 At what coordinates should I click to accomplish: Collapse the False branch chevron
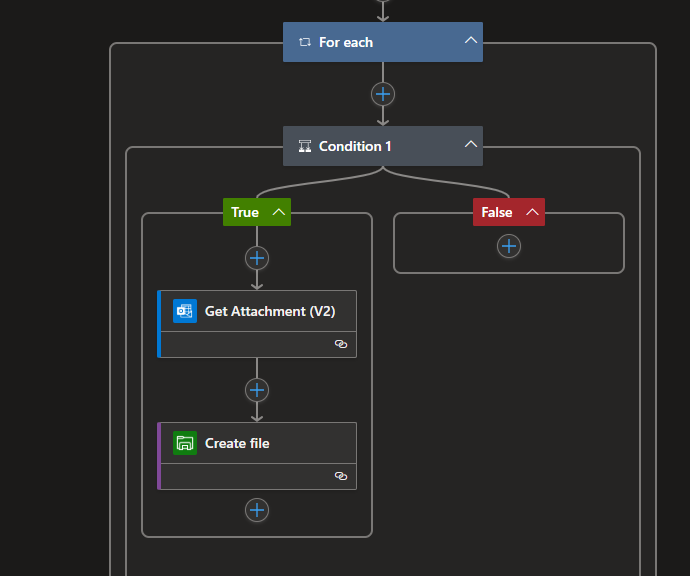tap(532, 212)
